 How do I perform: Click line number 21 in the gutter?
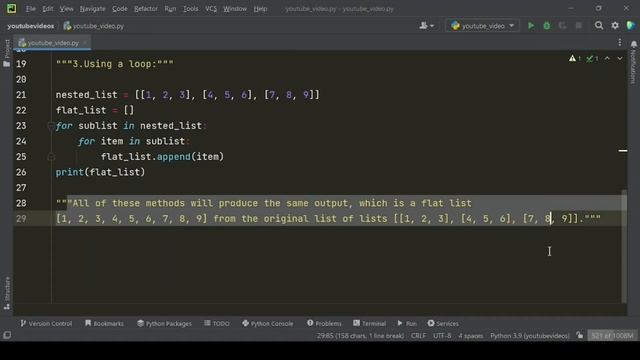(21, 95)
